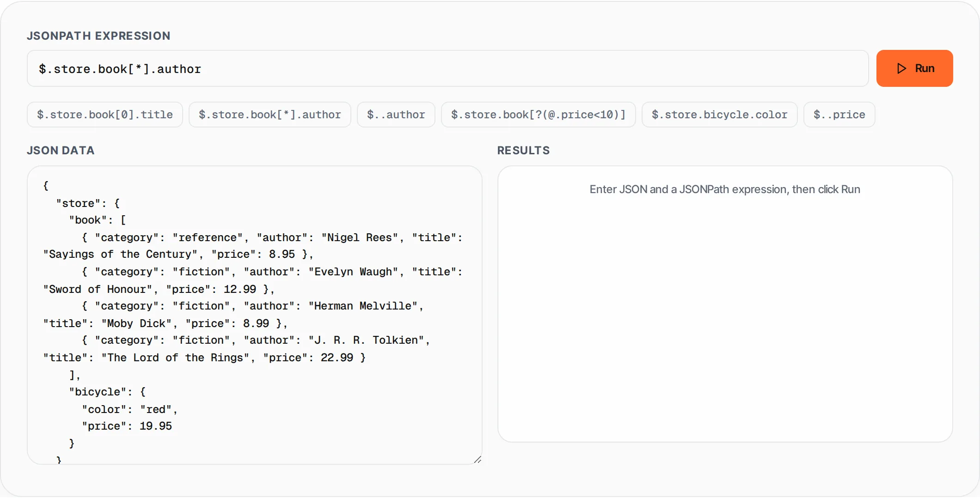The width and height of the screenshot is (980, 498).
Task: Click the Run button
Action: [914, 68]
